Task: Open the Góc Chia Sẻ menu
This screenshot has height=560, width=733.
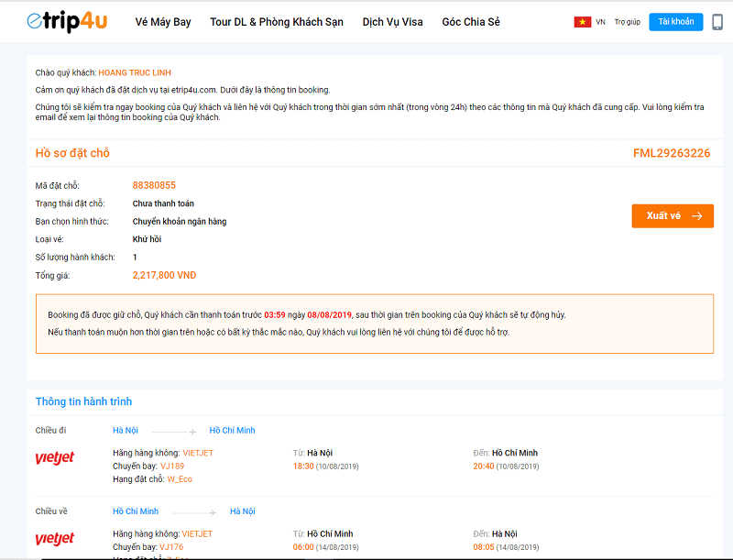Action: point(471,22)
